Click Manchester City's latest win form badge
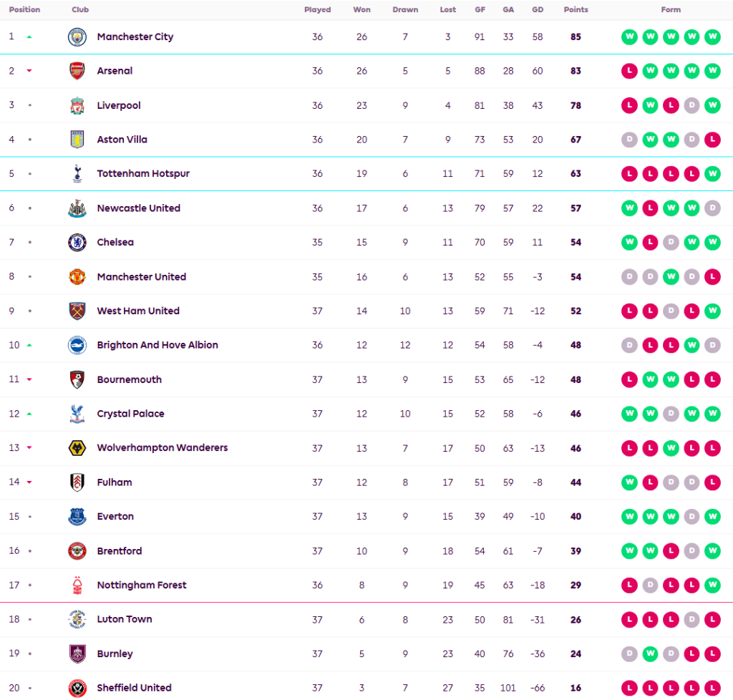733x700 pixels. pos(712,37)
